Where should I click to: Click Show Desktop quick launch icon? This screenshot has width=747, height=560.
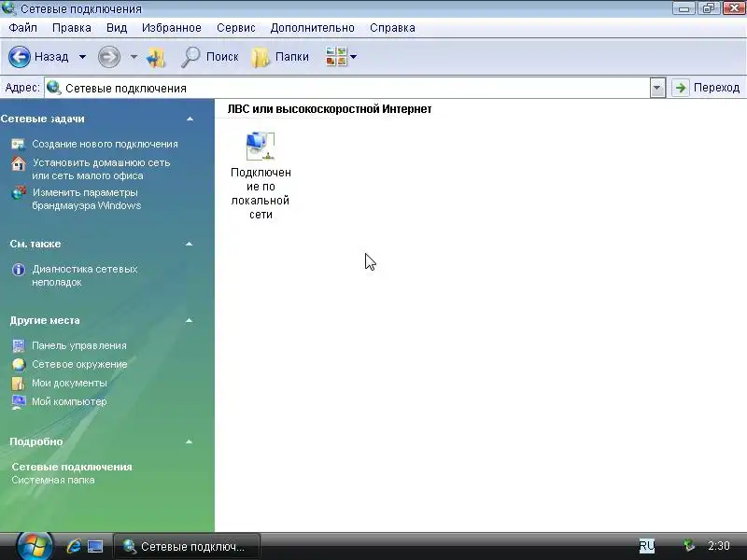point(95,546)
